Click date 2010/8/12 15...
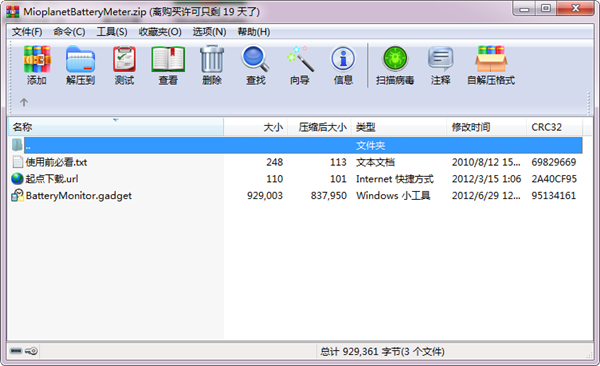 tap(486, 162)
